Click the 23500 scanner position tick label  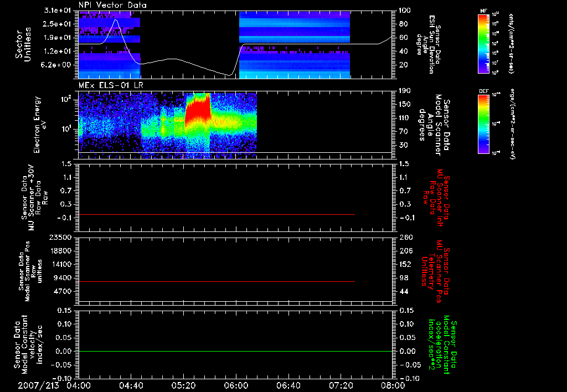point(60,238)
